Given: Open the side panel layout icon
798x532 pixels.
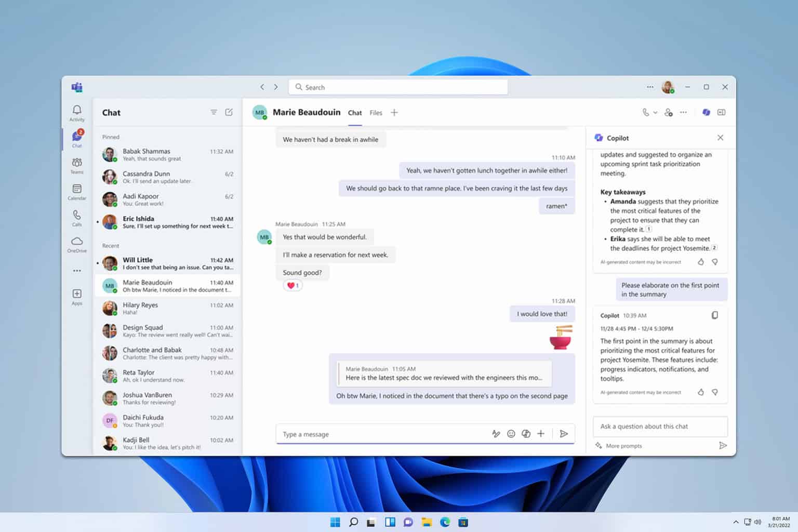Looking at the screenshot, I should point(721,112).
